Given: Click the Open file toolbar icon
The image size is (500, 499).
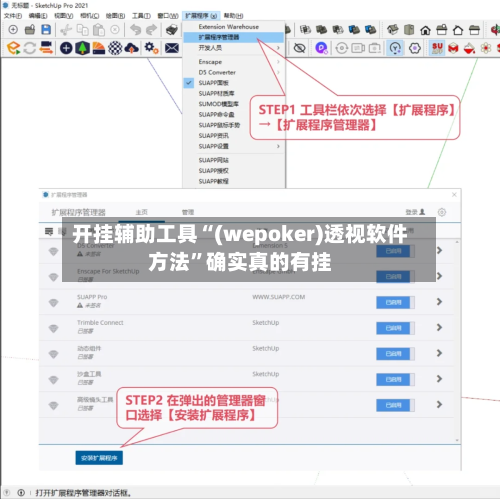Looking at the screenshot, I should [30, 30].
